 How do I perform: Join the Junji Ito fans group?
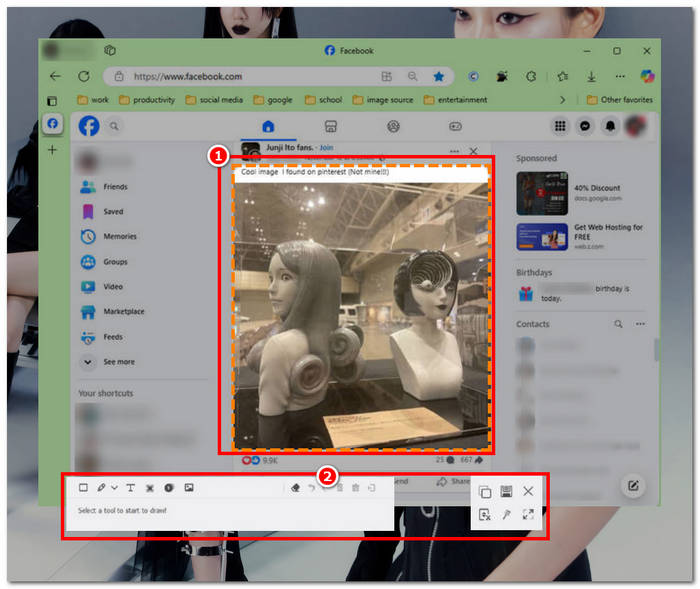[x=326, y=147]
